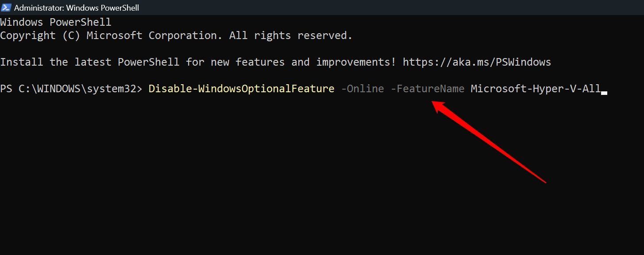Image resolution: width=644 pixels, height=255 pixels.
Task: Click the "Administrator: Windows PowerShell" window title
Action: (x=77, y=8)
